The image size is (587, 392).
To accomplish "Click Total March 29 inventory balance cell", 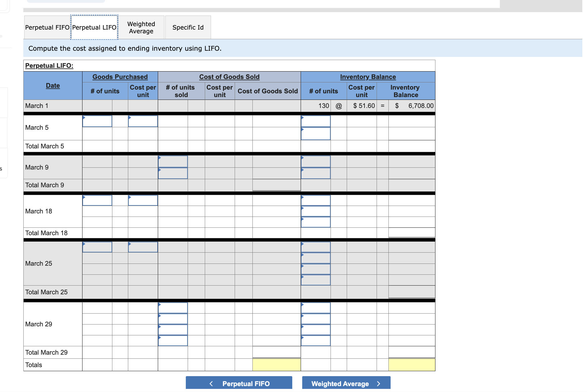I will click(x=412, y=352).
